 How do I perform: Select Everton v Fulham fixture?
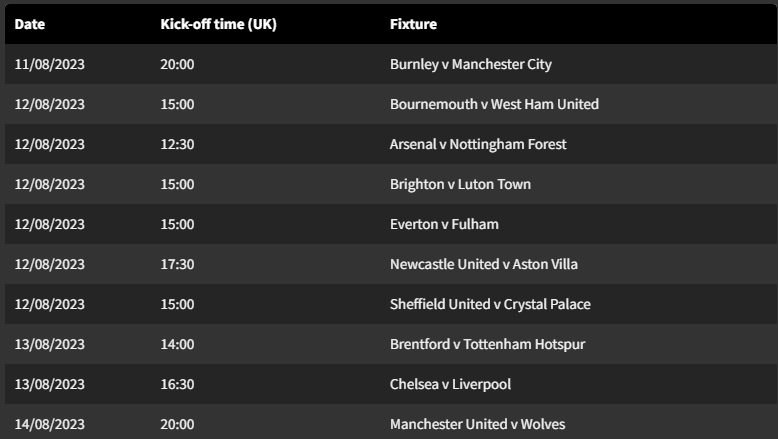[444, 225]
